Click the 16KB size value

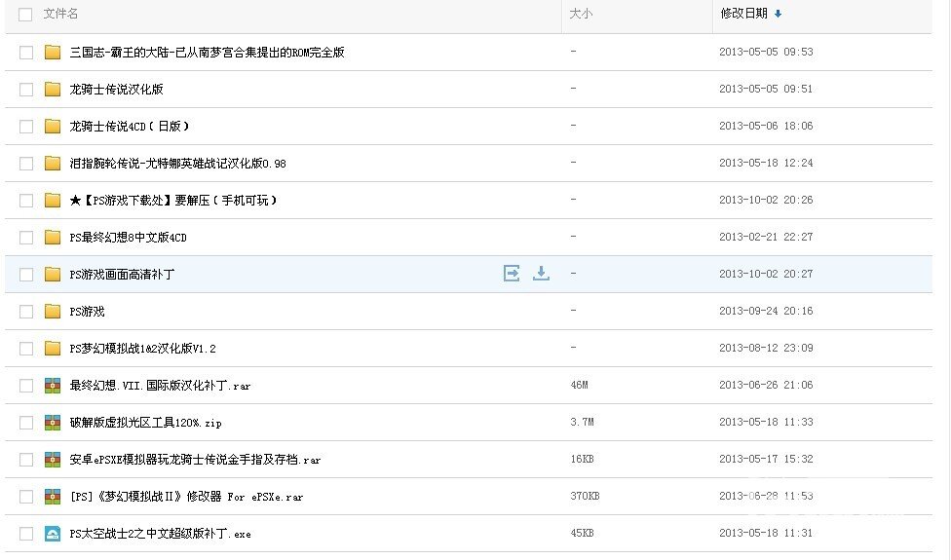[x=583, y=459]
